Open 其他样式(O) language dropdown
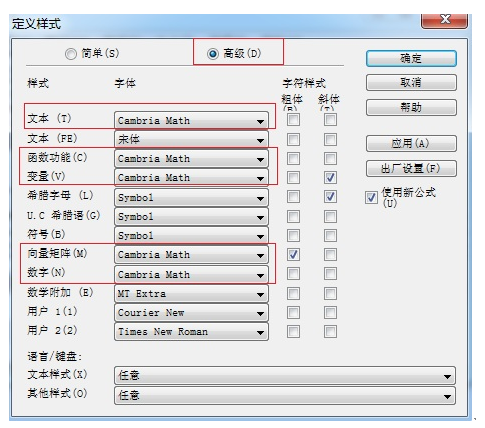 (x=285, y=396)
